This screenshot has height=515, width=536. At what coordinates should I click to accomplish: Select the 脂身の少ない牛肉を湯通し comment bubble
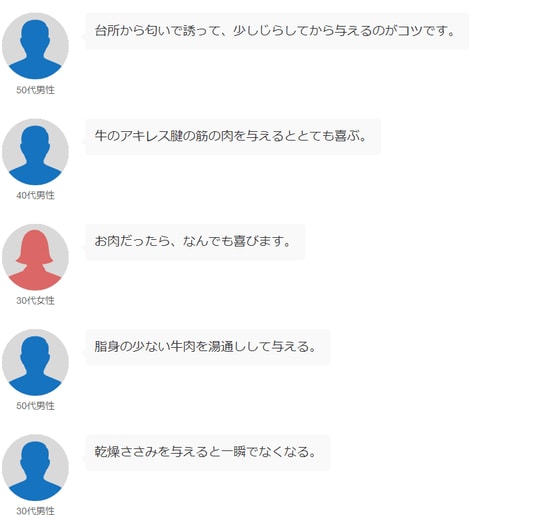click(x=208, y=347)
